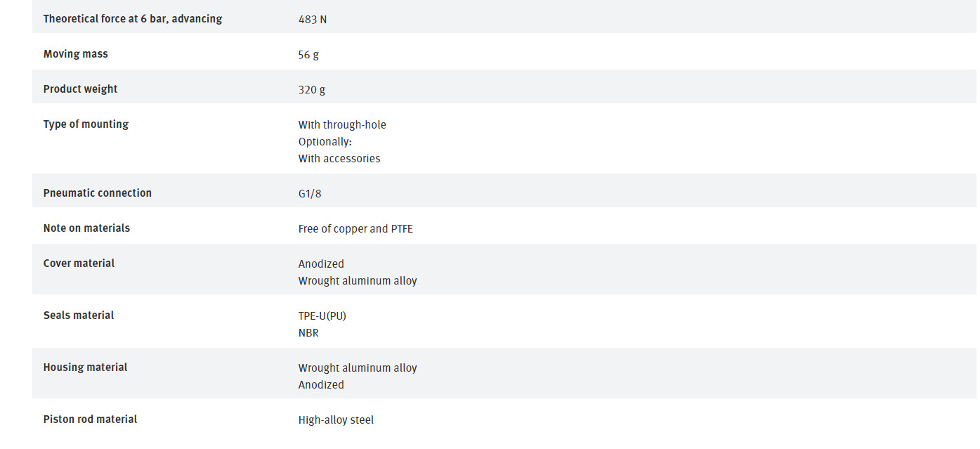The height and width of the screenshot is (449, 980).
Task: Select the 320 g product weight value
Action: point(312,90)
